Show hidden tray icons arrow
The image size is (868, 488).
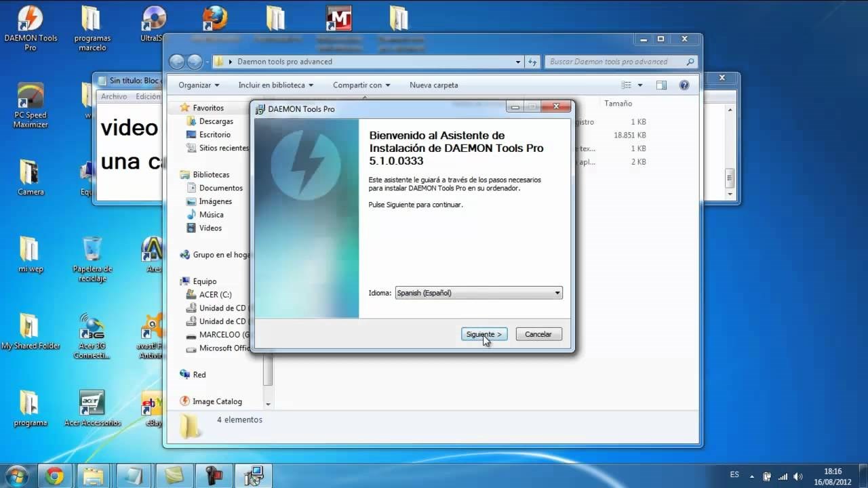point(752,476)
